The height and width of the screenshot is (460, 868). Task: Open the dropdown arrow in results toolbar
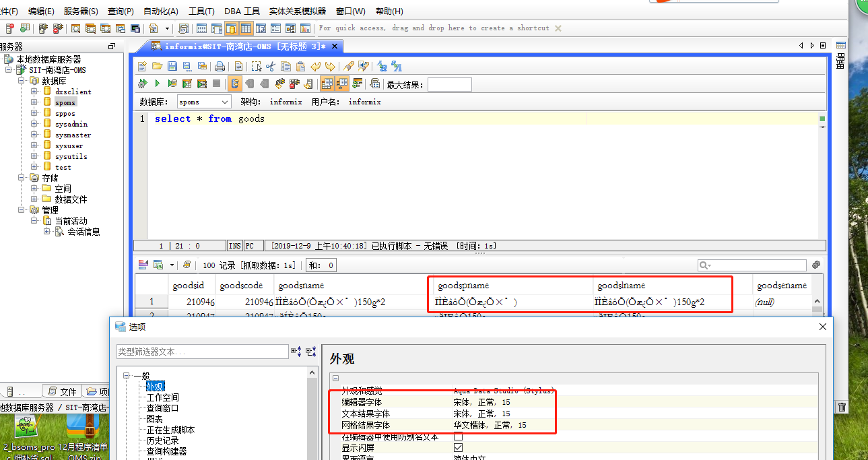172,265
